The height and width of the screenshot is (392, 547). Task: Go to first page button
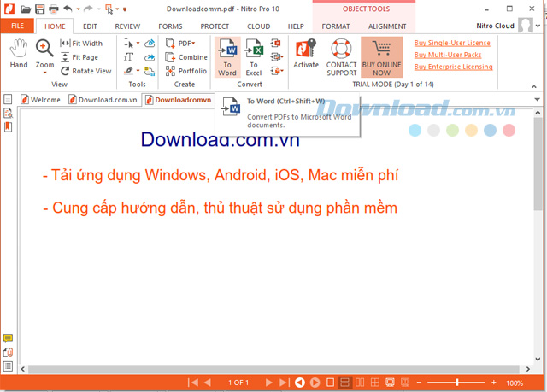point(193,383)
